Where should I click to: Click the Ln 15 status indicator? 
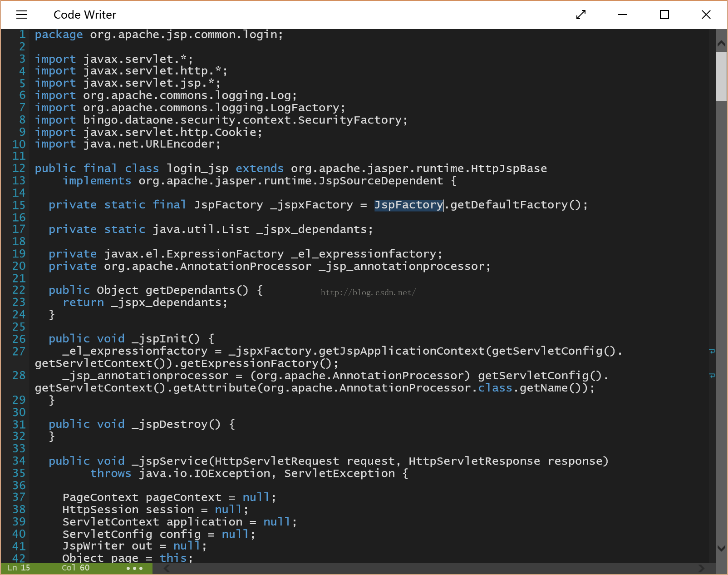(x=19, y=568)
